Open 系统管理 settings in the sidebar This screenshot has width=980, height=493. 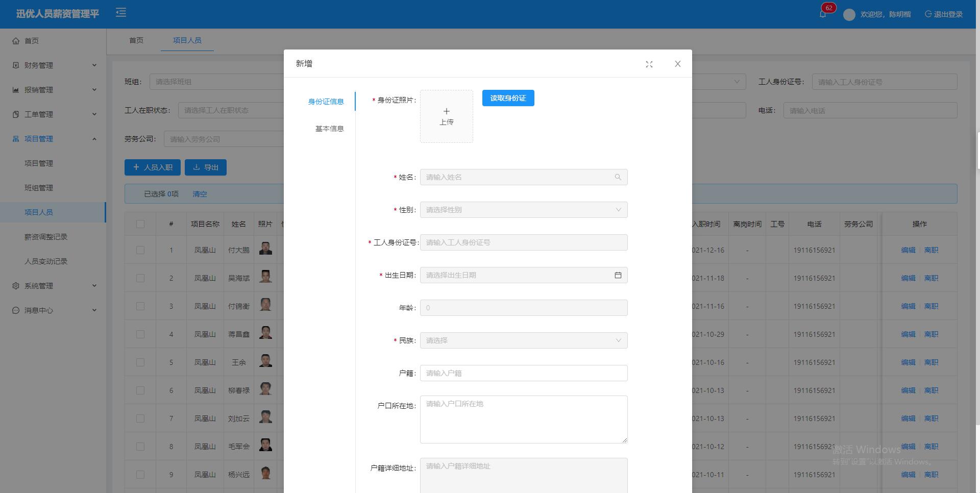pyautogui.click(x=38, y=286)
